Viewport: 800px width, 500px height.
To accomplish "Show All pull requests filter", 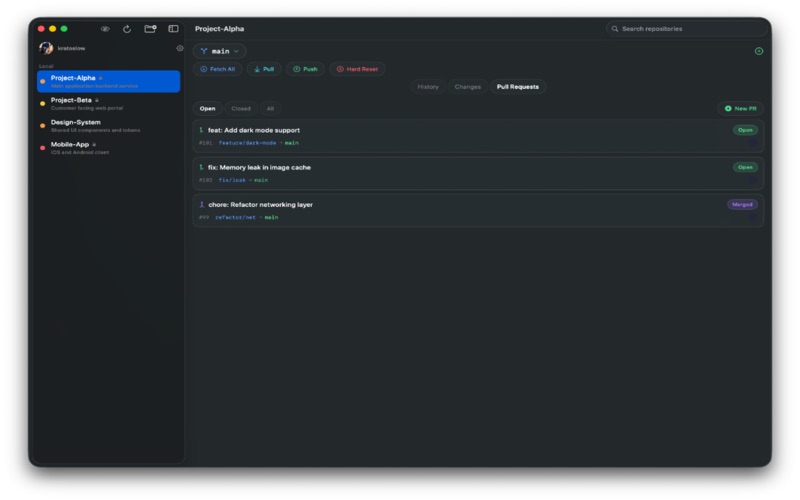I will [270, 109].
